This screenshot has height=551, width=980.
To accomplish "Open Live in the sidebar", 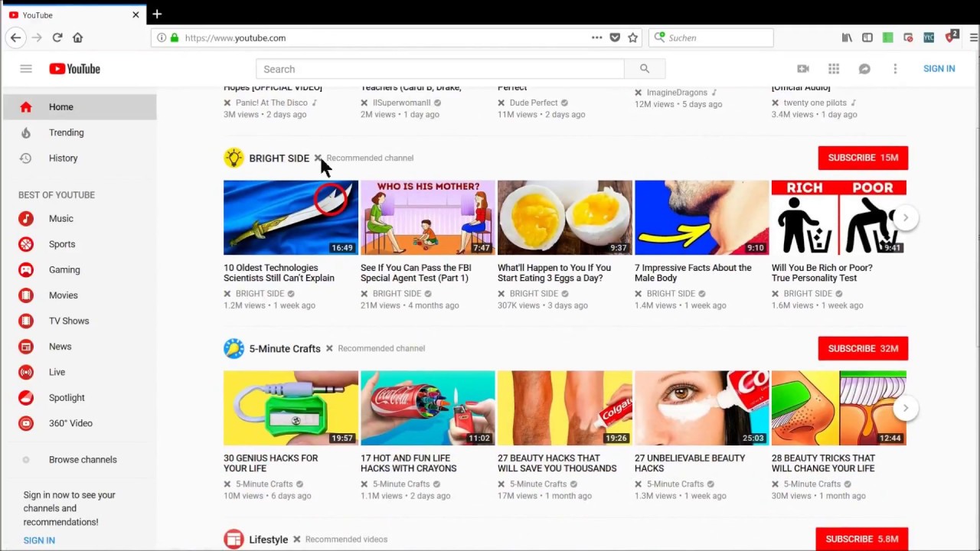I will click(x=80, y=372).
